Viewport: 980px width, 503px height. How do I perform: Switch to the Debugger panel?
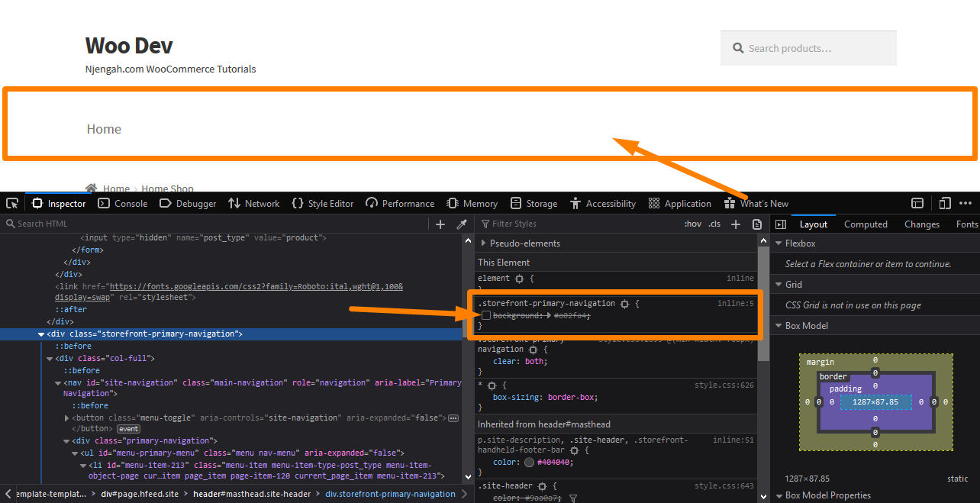coord(188,204)
